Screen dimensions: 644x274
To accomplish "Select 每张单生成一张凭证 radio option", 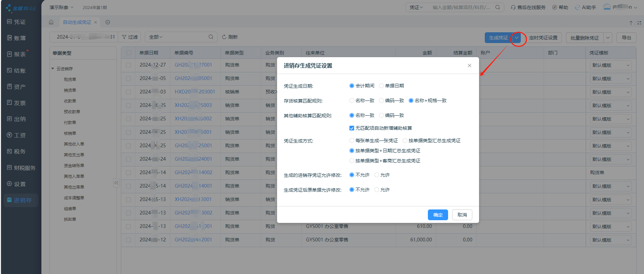I will click(x=352, y=141).
